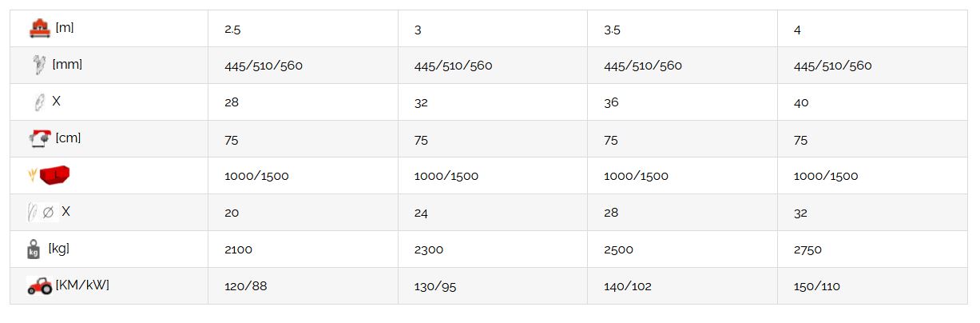The height and width of the screenshot is (323, 980).
Task: Click the red machine working width icon
Action: pyautogui.click(x=39, y=28)
